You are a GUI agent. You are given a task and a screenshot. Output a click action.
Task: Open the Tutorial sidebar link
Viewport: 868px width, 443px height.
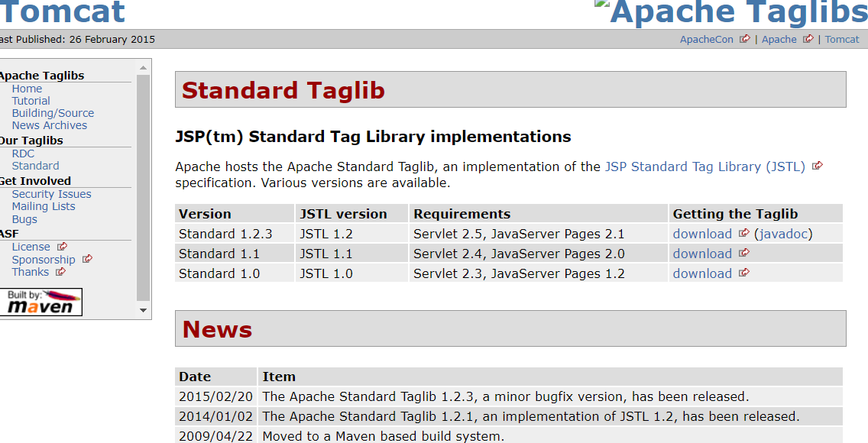click(x=31, y=101)
